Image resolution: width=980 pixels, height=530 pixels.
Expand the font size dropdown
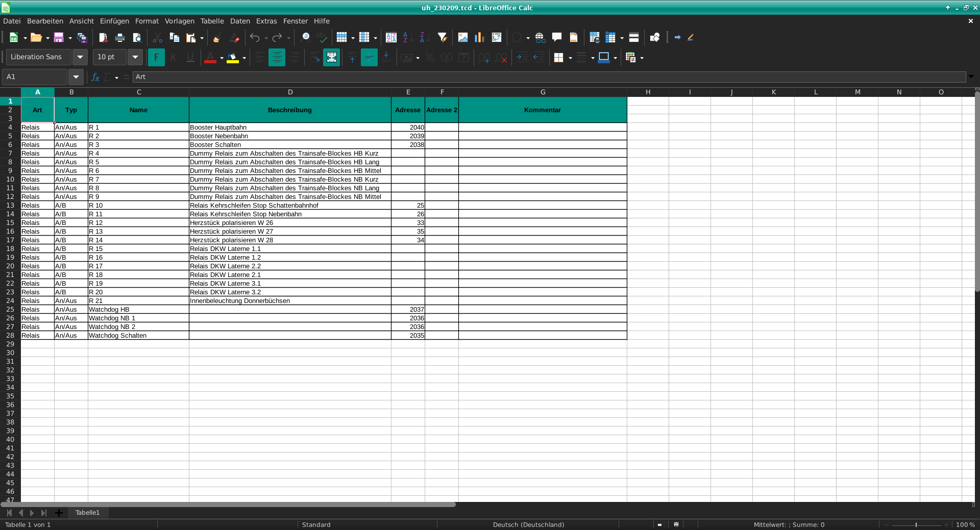click(x=135, y=57)
